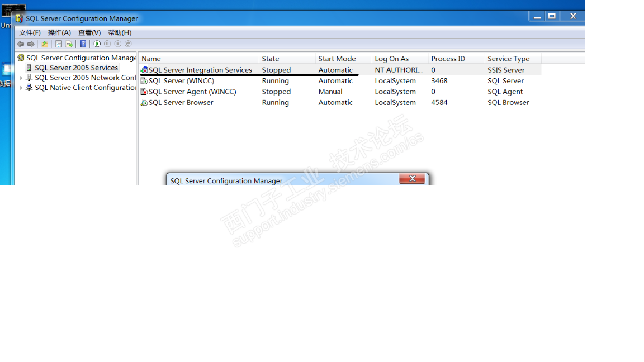This screenshot has width=644, height=362.
Task: Open the 文件(F) menu
Action: tap(30, 32)
